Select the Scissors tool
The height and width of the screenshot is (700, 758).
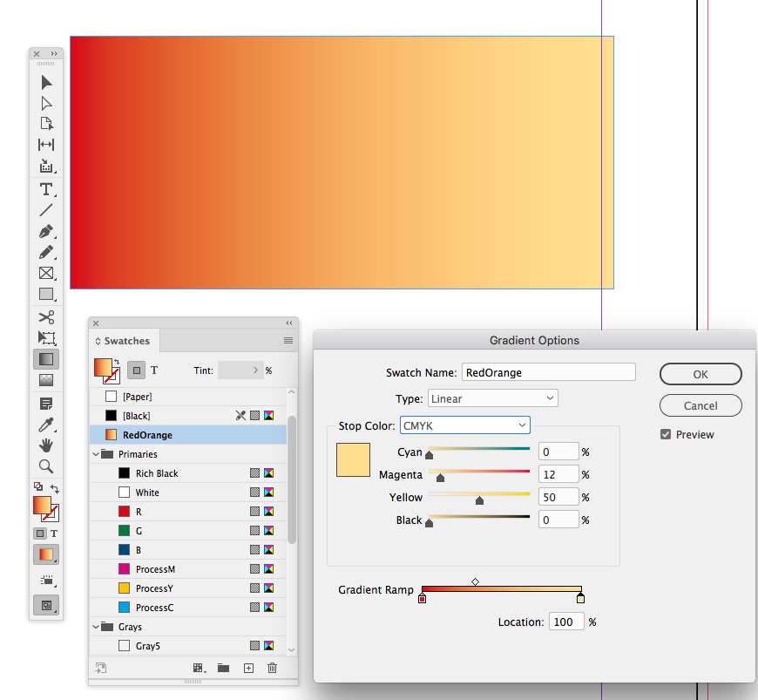46,316
